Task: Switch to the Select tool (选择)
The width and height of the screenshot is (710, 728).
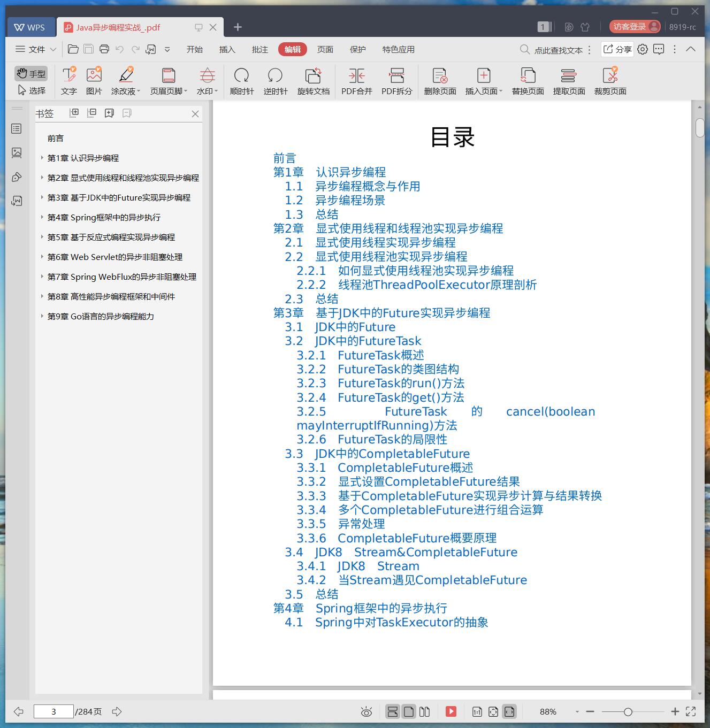Action: (31, 90)
